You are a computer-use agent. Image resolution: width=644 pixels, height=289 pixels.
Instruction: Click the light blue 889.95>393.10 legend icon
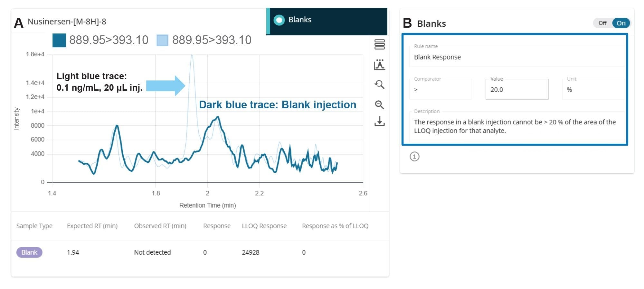coord(162,40)
